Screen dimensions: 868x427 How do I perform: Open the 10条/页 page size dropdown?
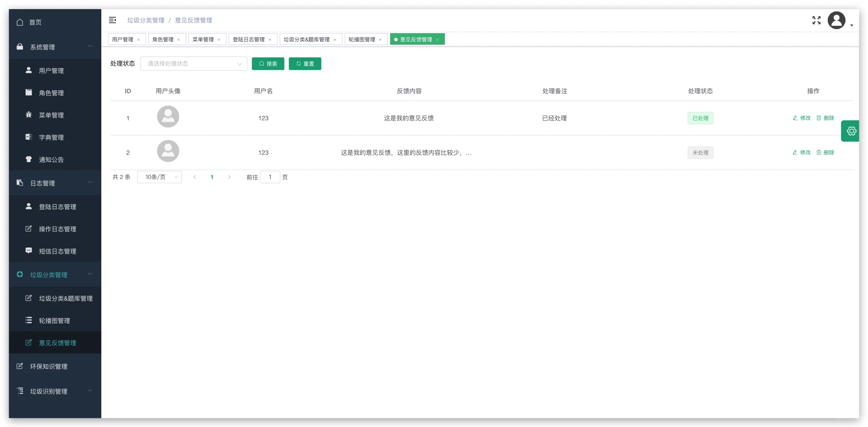159,177
